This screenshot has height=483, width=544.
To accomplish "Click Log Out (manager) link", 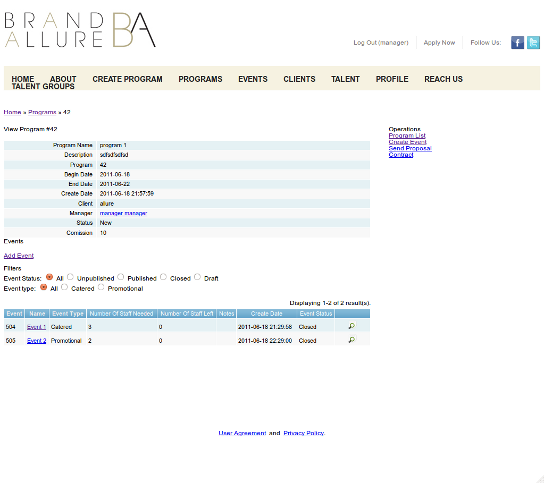I will click(381, 43).
